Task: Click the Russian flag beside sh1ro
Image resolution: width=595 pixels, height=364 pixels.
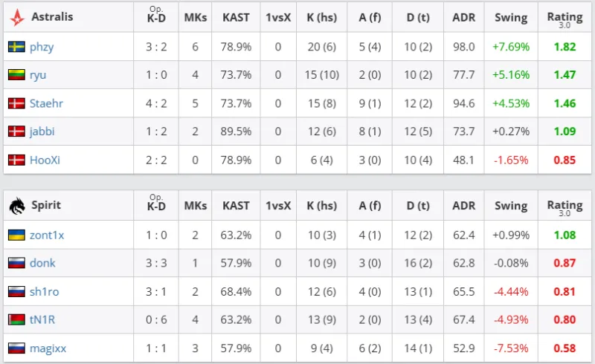Action: [16, 291]
